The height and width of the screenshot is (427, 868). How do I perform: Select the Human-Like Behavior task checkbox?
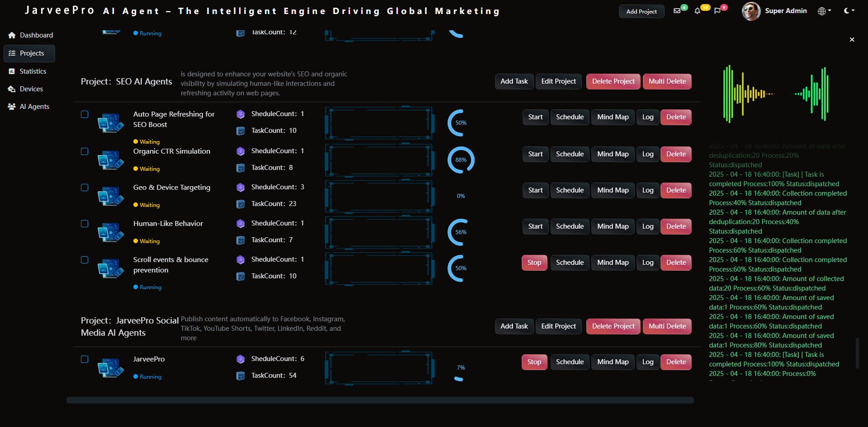(85, 224)
